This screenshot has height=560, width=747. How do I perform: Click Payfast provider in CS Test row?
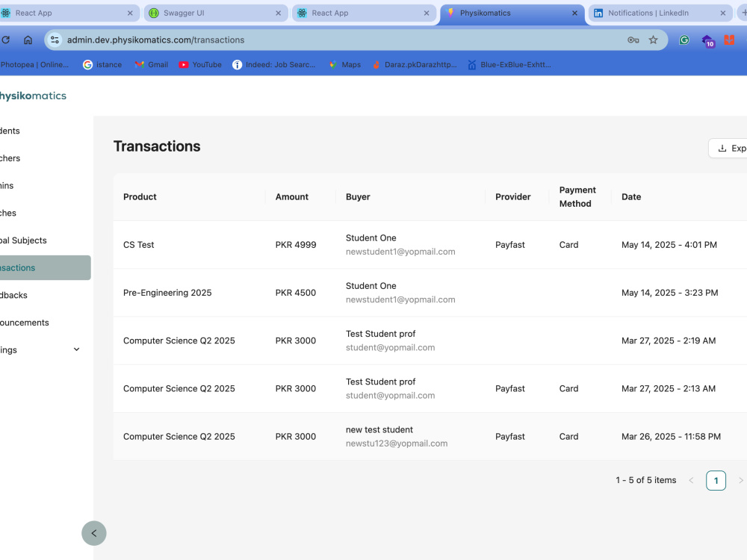[509, 245]
